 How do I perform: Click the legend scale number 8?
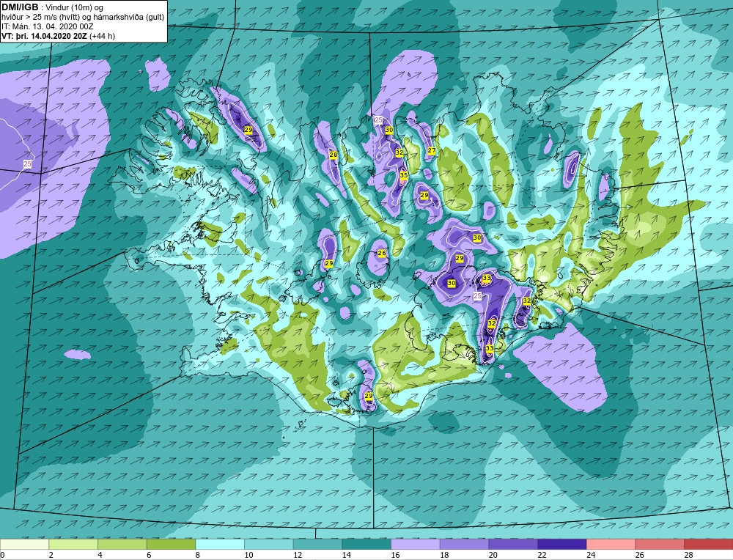[197, 555]
